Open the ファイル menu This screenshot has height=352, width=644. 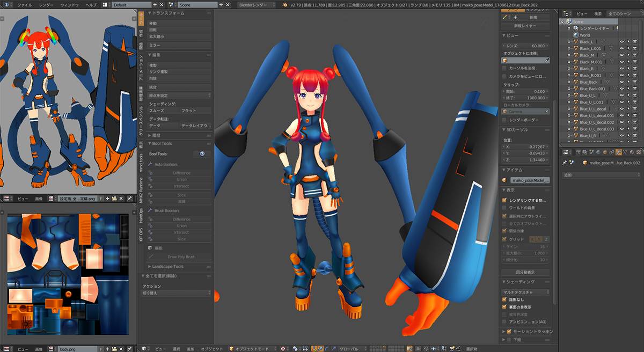[x=24, y=5]
